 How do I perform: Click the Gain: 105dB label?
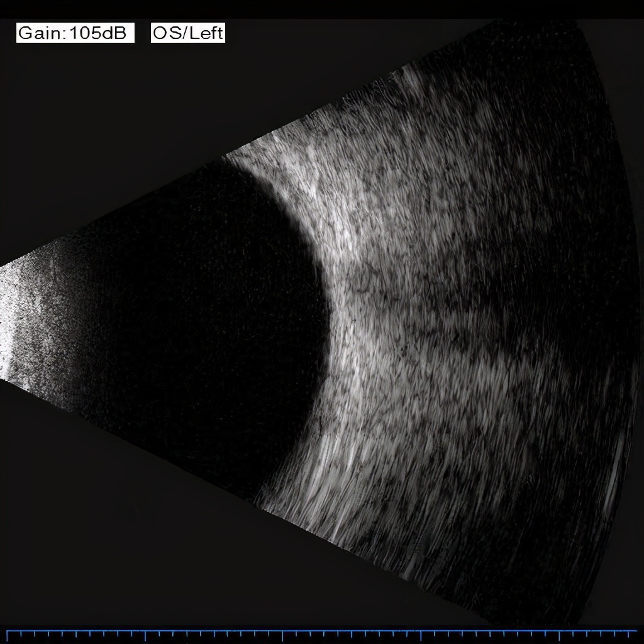click(x=75, y=33)
